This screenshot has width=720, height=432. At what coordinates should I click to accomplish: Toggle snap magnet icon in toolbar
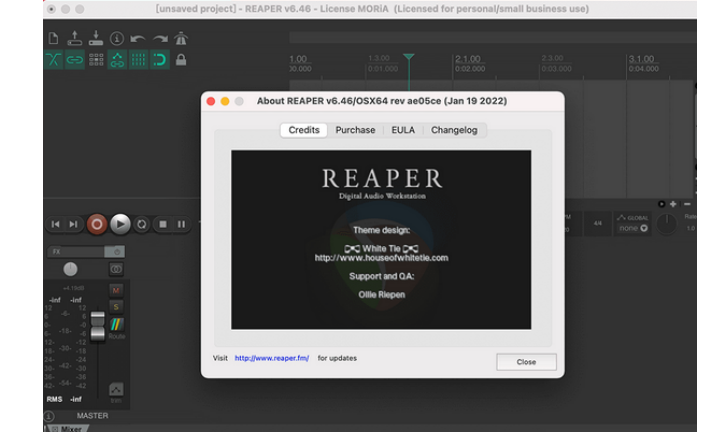point(159,60)
